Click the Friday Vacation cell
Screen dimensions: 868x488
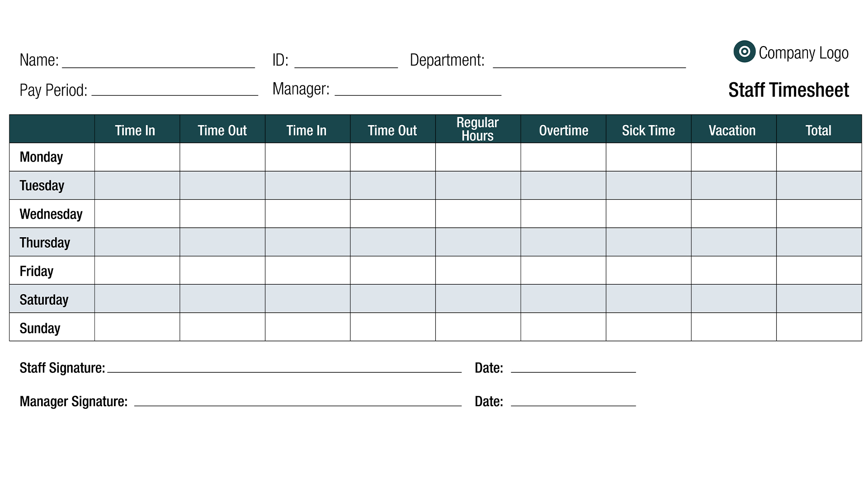[734, 270]
